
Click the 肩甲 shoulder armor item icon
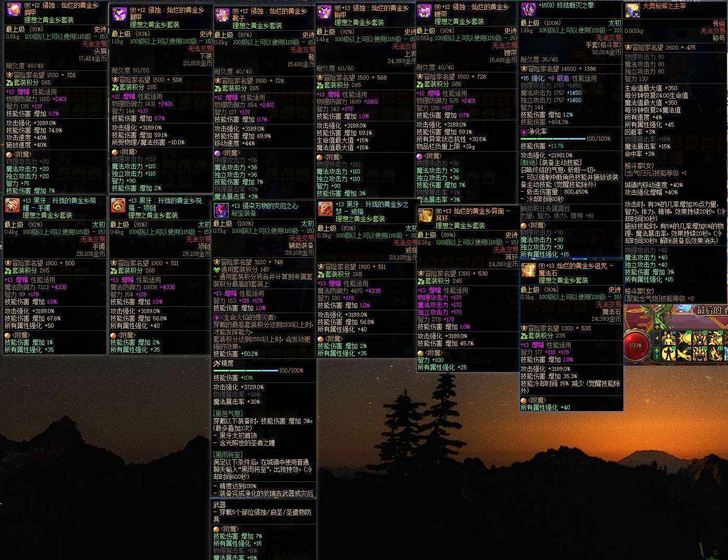[x=14, y=9]
